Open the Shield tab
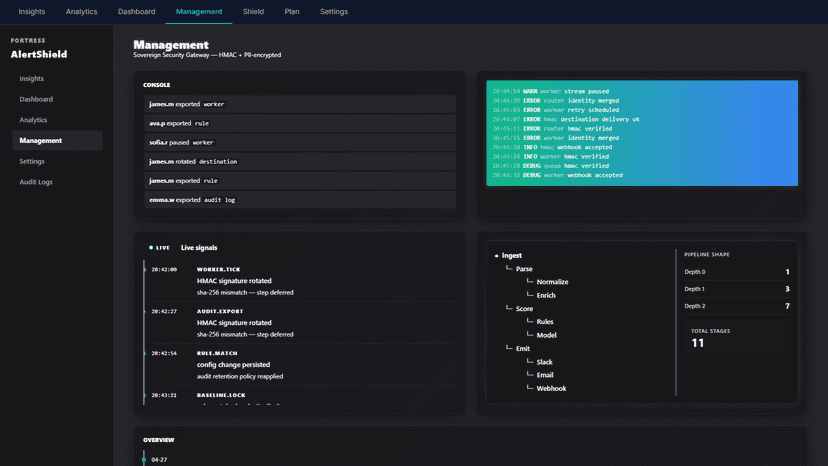The width and height of the screenshot is (828, 466). [253, 12]
